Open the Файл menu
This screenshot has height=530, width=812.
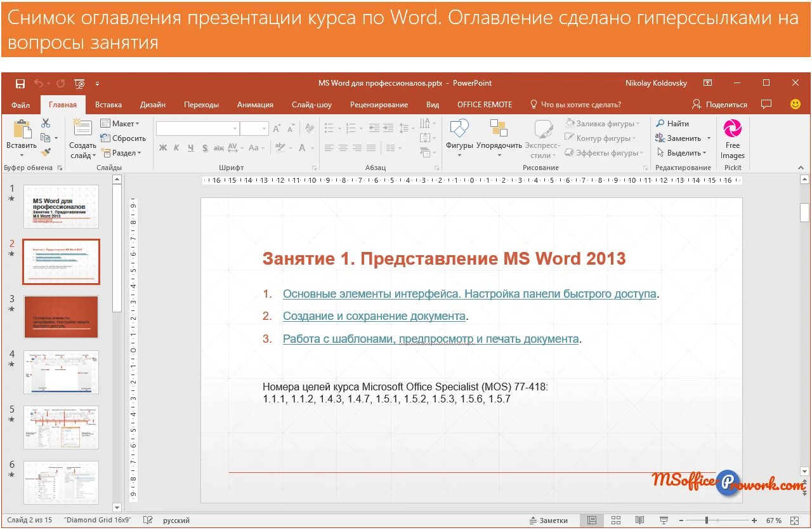[20, 105]
